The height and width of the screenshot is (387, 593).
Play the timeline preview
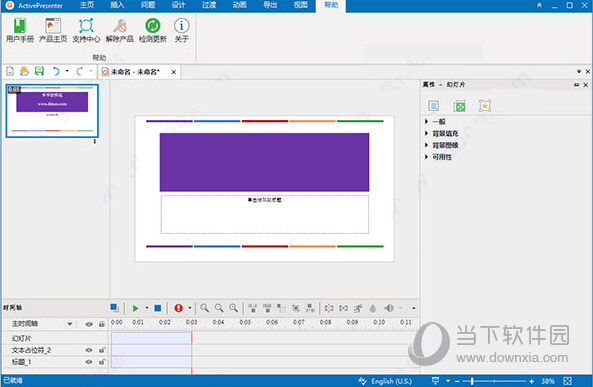(135, 308)
